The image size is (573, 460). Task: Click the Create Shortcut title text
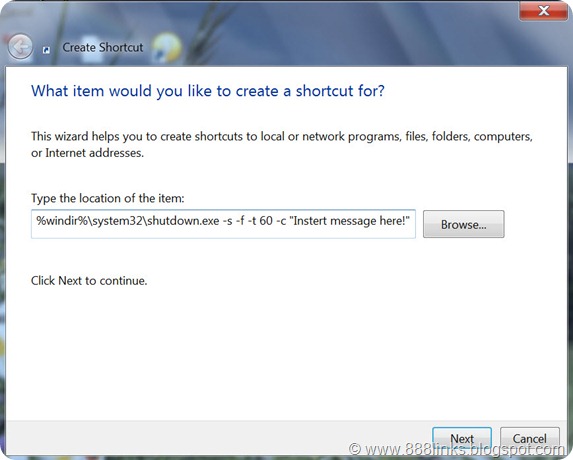(103, 47)
